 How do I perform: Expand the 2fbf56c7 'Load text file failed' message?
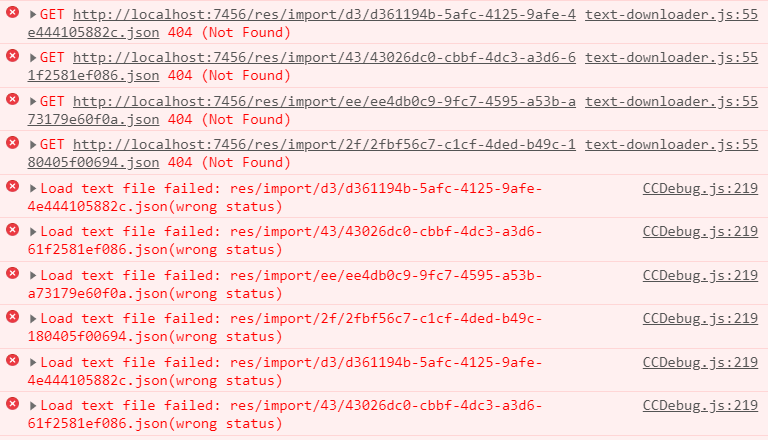tap(33, 318)
